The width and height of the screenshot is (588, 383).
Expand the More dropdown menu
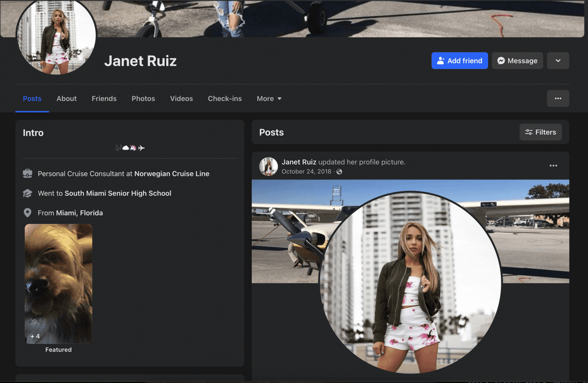[x=269, y=98]
